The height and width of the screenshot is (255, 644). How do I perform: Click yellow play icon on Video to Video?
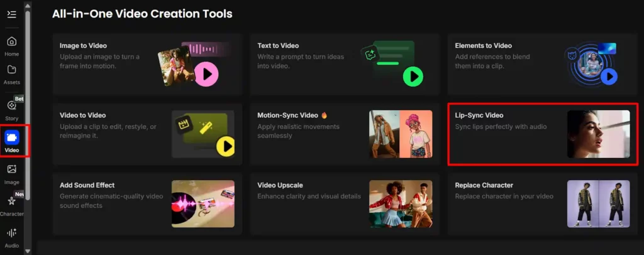point(226,145)
